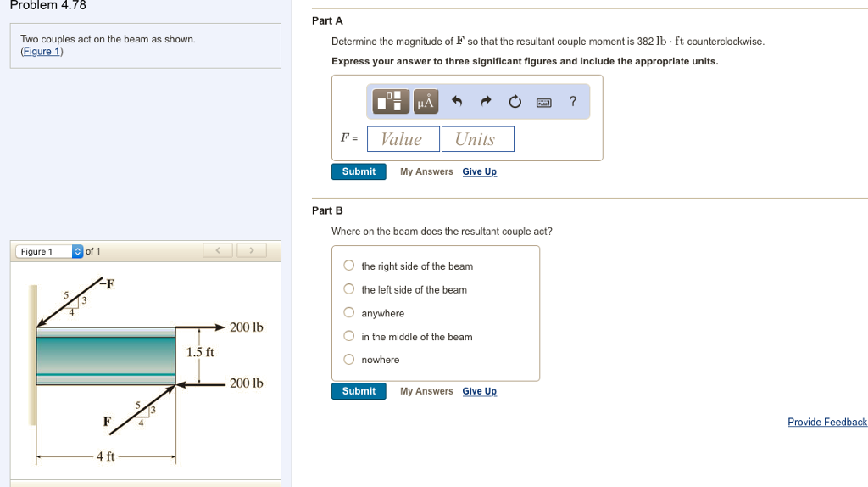Choose 'in the middle of the beam'
868x487 pixels.
(348, 336)
